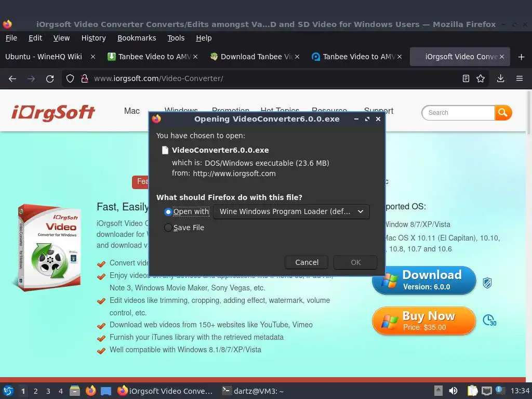
Task: Open the volume control in system tray
Action: point(453,391)
